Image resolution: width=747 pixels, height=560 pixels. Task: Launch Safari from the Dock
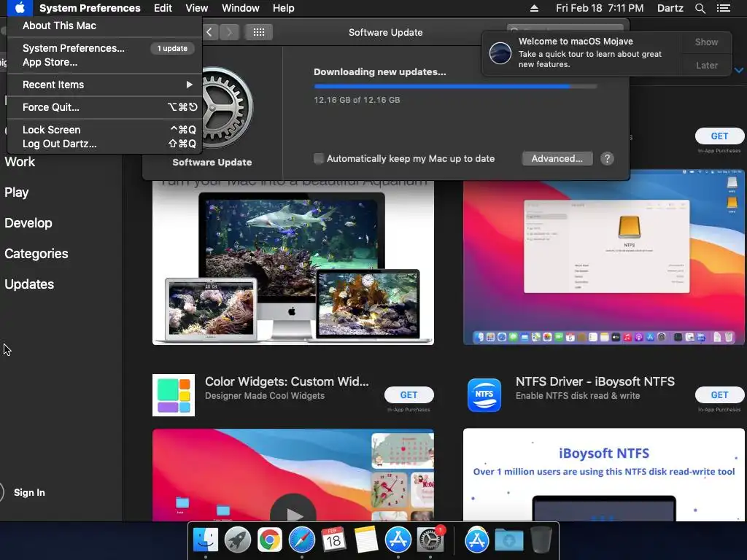tap(301, 540)
